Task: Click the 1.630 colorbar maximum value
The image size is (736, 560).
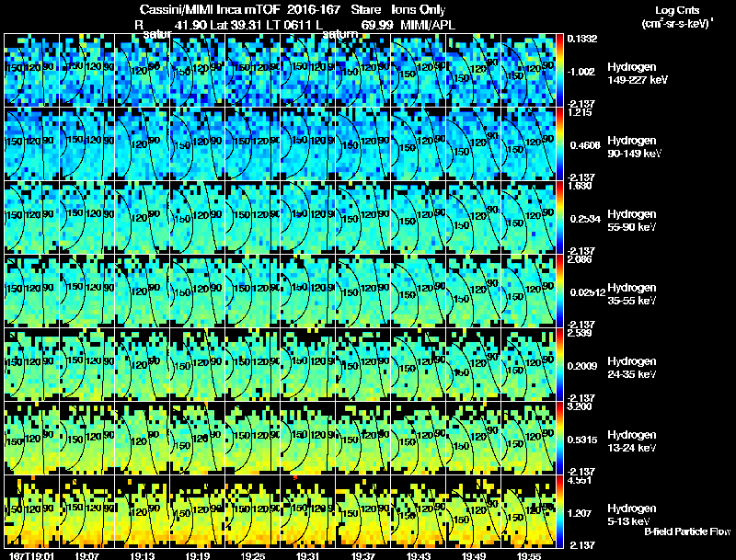Action: tap(580, 186)
